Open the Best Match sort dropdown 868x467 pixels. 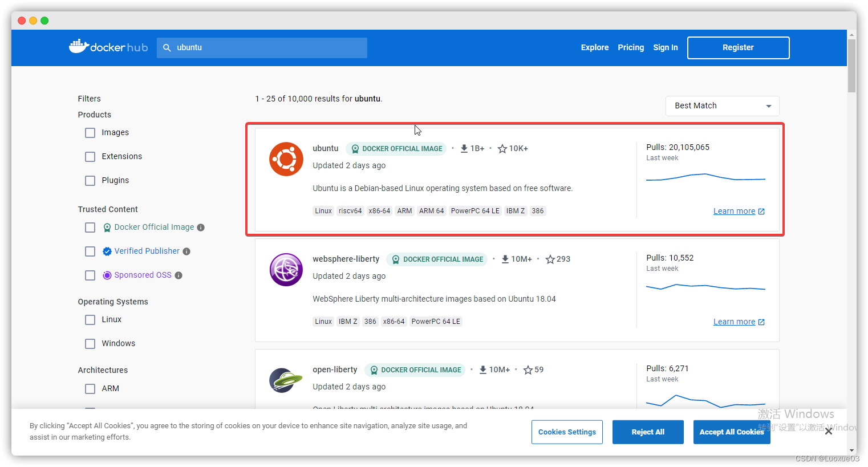click(722, 106)
